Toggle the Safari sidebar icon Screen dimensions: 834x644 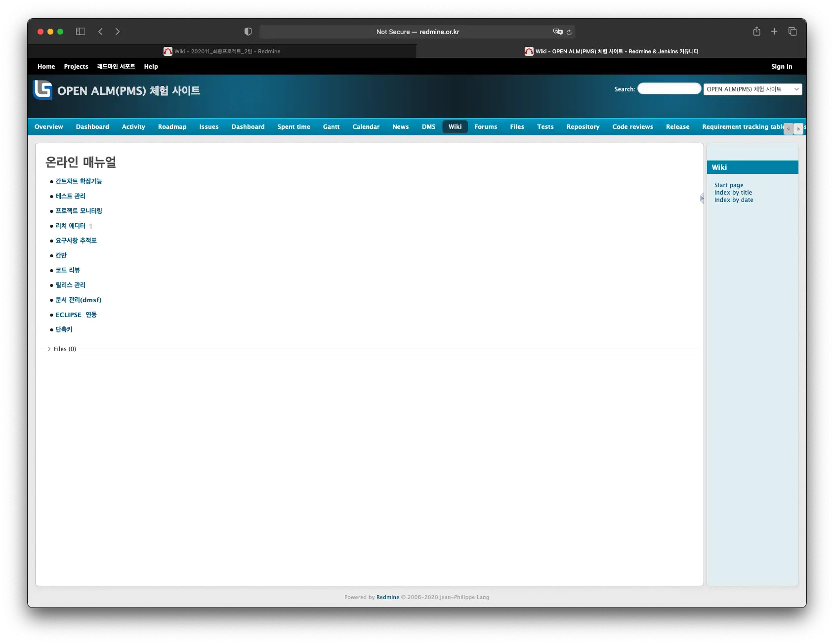point(81,32)
